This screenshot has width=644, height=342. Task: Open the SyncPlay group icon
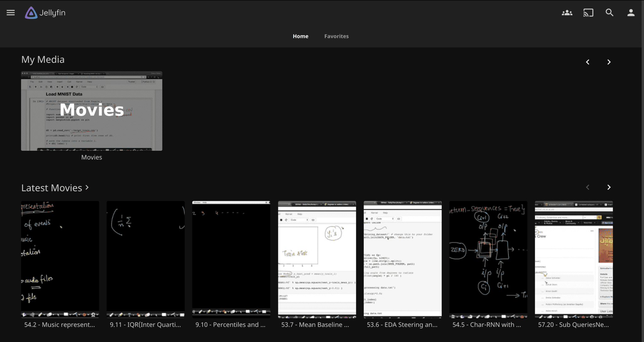[x=567, y=13]
